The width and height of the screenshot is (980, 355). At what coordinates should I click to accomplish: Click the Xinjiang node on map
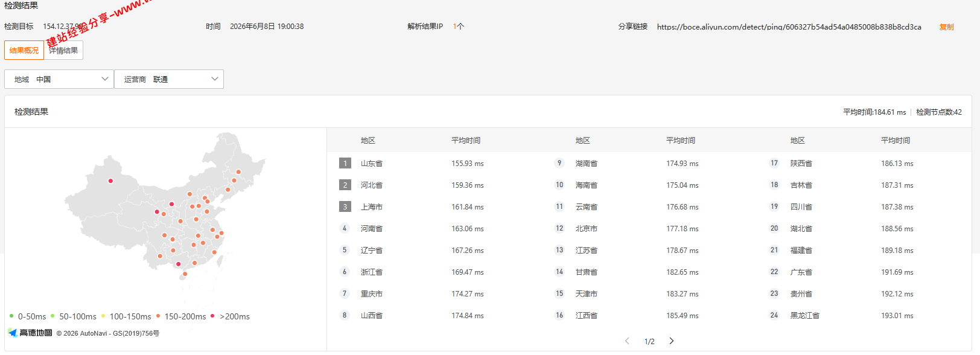(x=110, y=181)
